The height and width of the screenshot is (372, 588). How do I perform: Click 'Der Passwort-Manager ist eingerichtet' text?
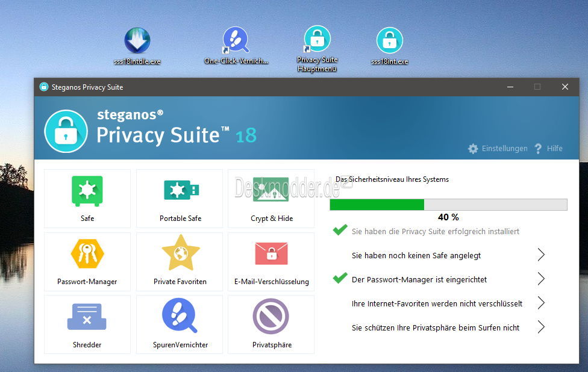tap(419, 279)
